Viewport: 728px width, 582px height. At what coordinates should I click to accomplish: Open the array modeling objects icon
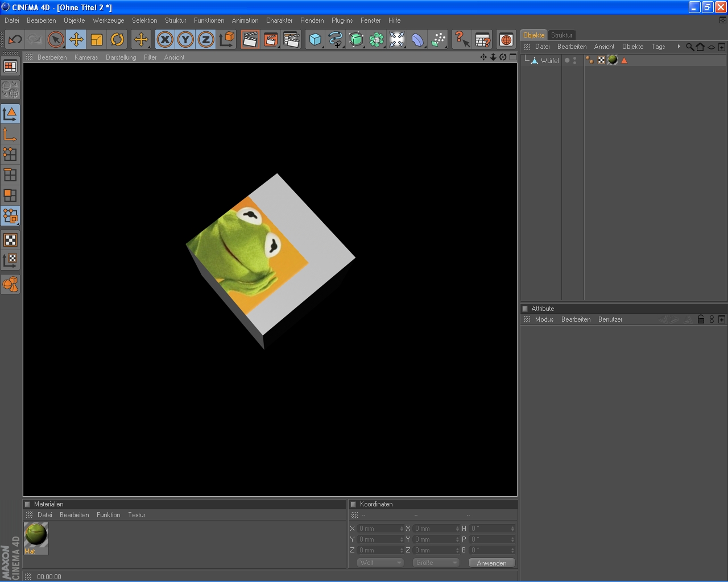(377, 40)
